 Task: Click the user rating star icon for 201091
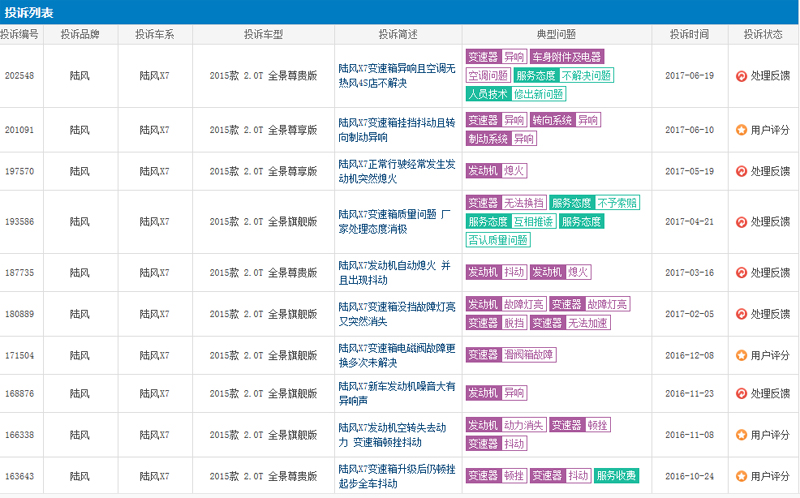pyautogui.click(x=741, y=130)
